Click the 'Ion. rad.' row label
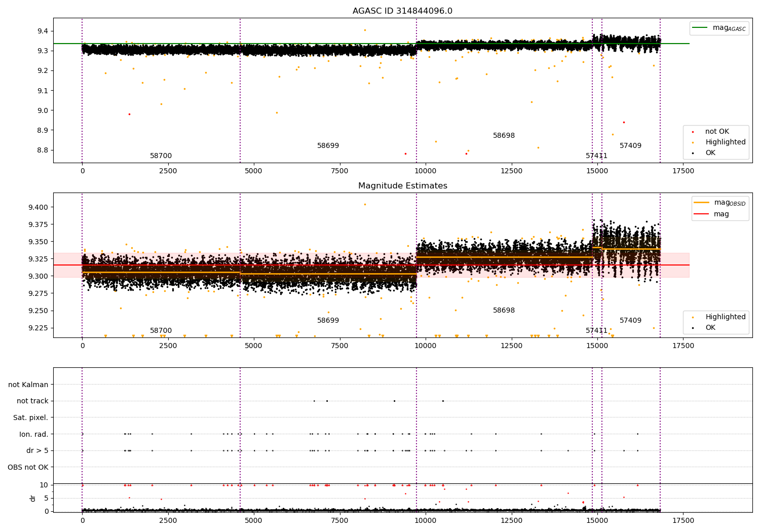The height and width of the screenshot is (532, 760). click(x=34, y=435)
